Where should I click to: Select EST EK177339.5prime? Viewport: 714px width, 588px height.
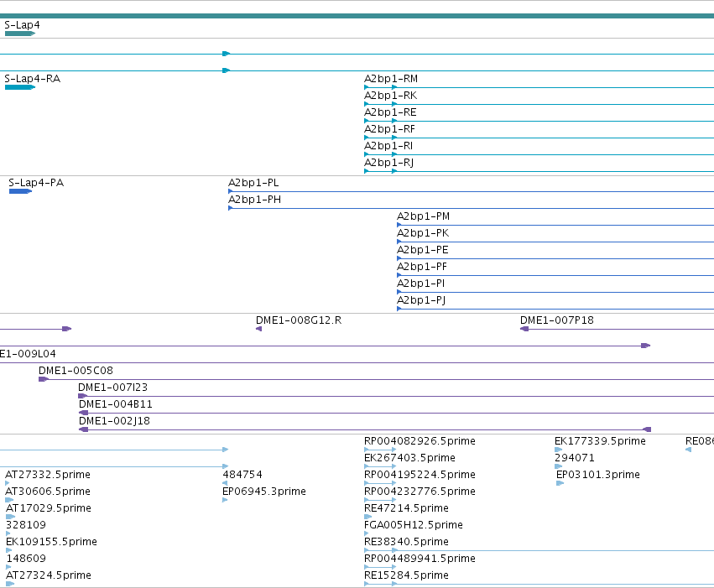tap(600, 441)
